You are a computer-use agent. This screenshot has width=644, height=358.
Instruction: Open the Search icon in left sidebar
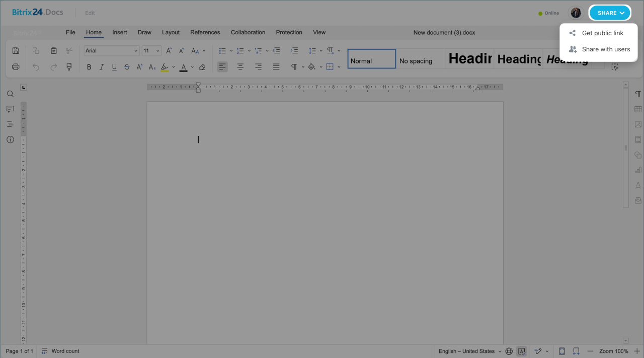point(10,94)
